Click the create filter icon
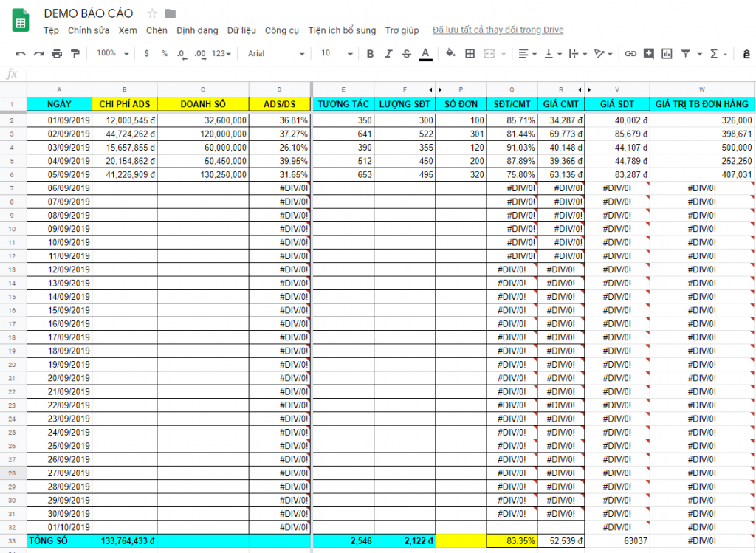 [x=685, y=53]
